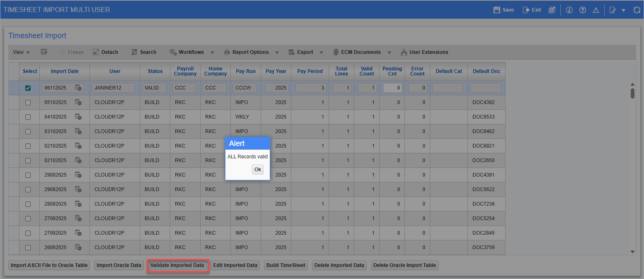Open the help question mark icon

pyautogui.click(x=583, y=10)
